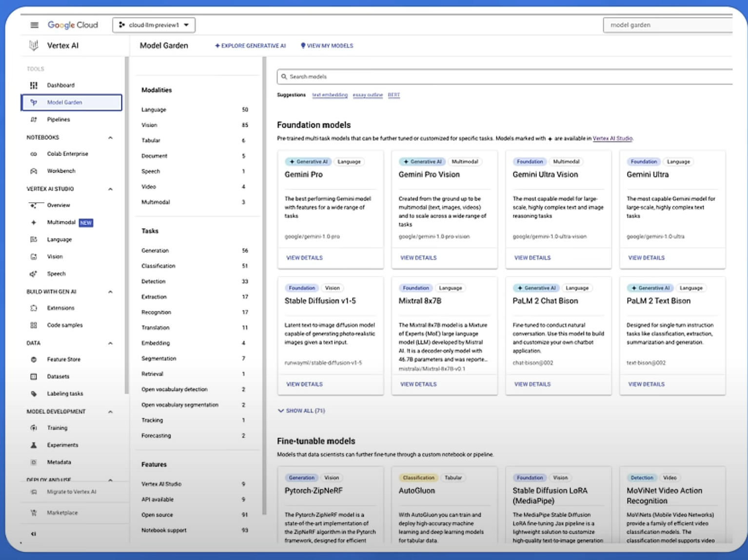Open the hamburger navigation menu
This screenshot has width=748, height=560.
pyautogui.click(x=34, y=25)
